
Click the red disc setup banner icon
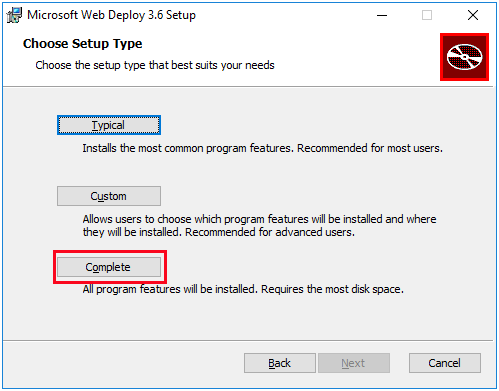[x=464, y=57]
